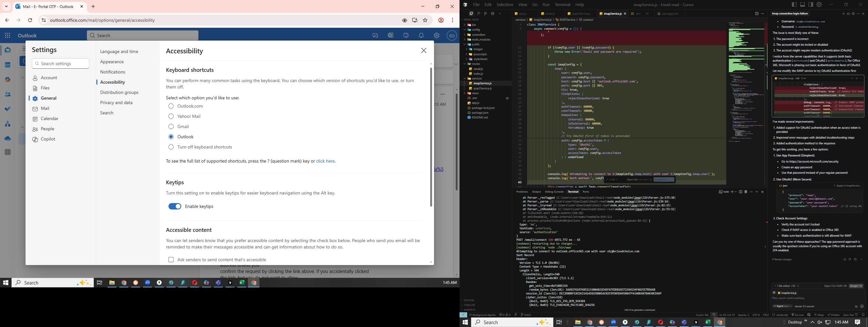Switch to the Problems panel tab
Viewport: 868px width, 327px height.
pyautogui.click(x=522, y=192)
